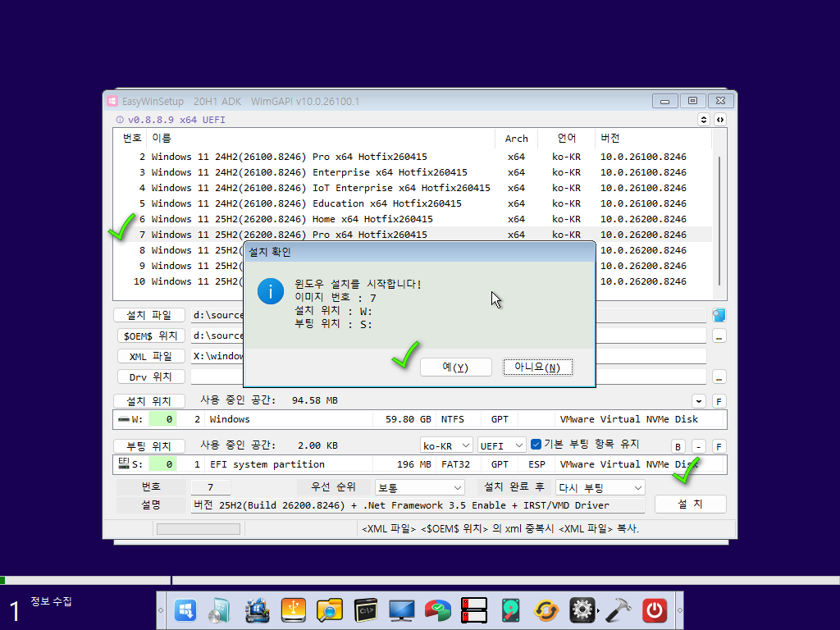The height and width of the screenshot is (630, 840).
Task: Click browse ... button for $OEM$ 위치
Action: click(719, 336)
